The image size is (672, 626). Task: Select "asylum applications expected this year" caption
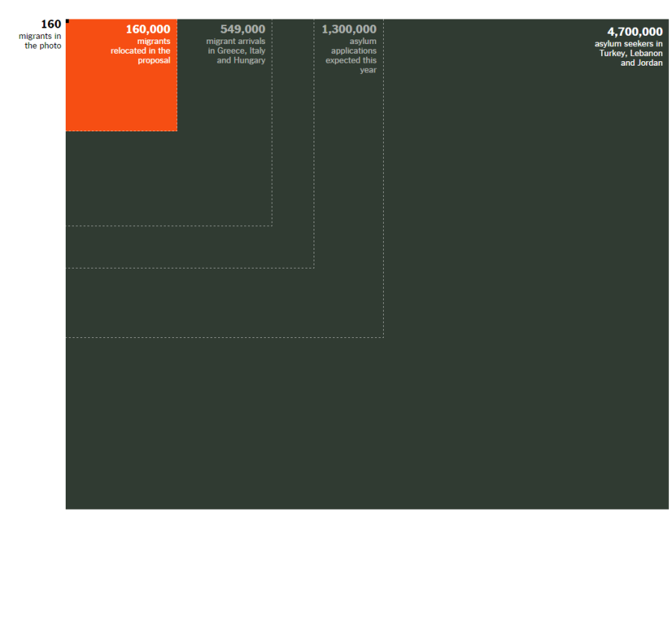coord(351,56)
